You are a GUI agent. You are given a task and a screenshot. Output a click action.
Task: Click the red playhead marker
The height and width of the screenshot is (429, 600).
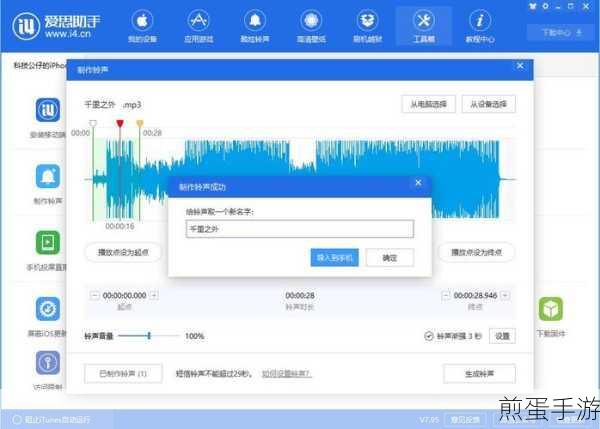120,123
